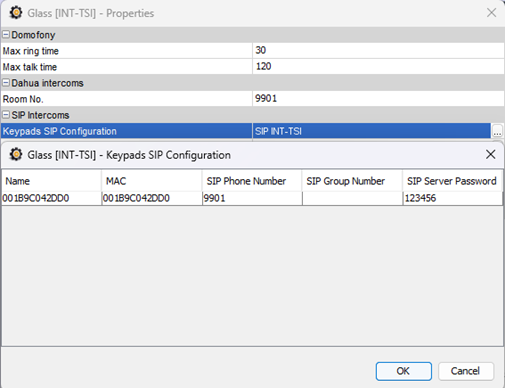Click the SIP Group Number column header

coord(352,181)
